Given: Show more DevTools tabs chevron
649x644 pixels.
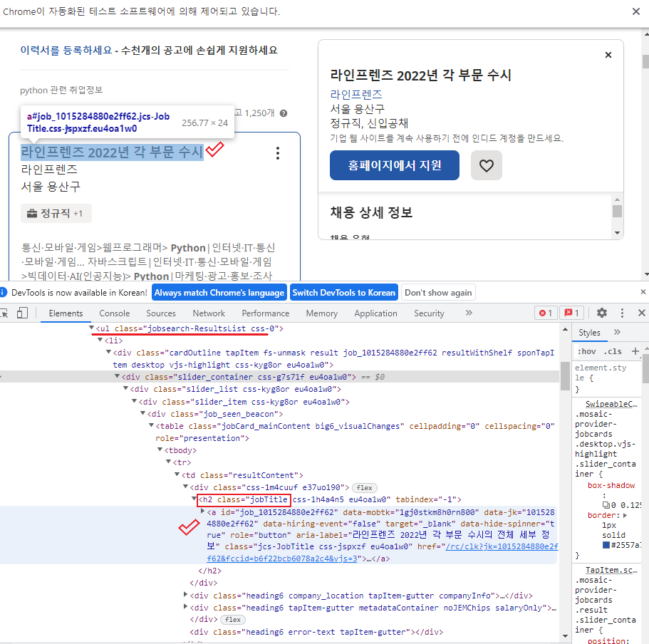Looking at the screenshot, I should [469, 313].
